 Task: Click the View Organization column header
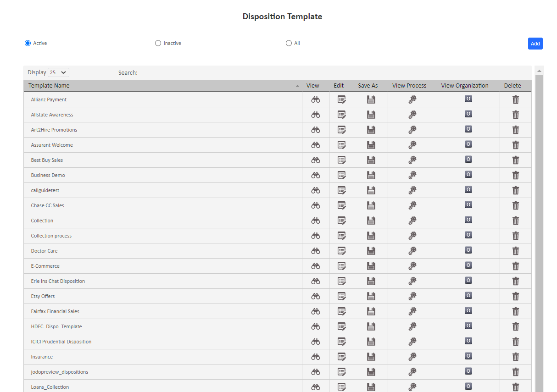(465, 85)
